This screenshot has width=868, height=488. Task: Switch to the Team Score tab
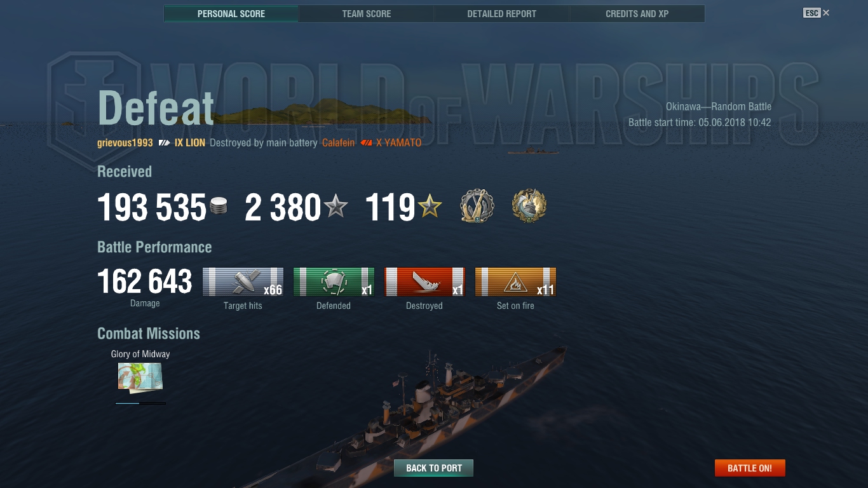coord(367,14)
